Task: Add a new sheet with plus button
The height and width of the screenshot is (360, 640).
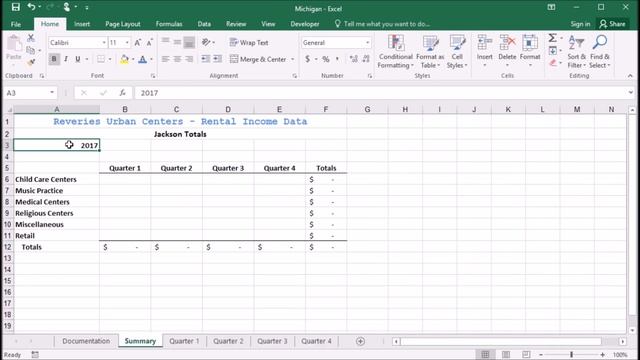Action: [x=360, y=341]
